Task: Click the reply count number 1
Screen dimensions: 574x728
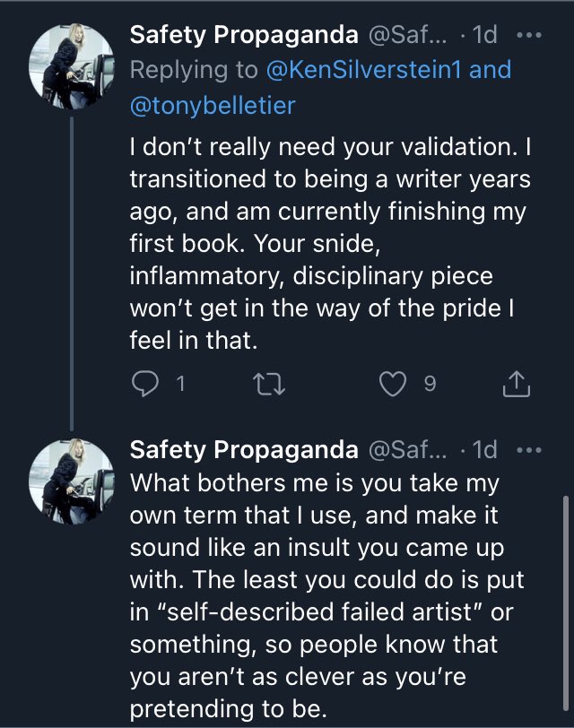Action: pyautogui.click(x=180, y=385)
